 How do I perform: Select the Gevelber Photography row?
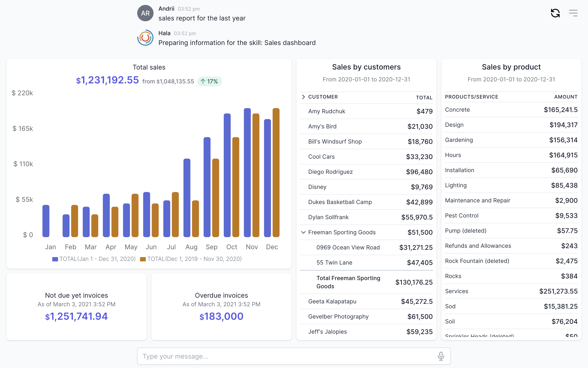coord(366,316)
